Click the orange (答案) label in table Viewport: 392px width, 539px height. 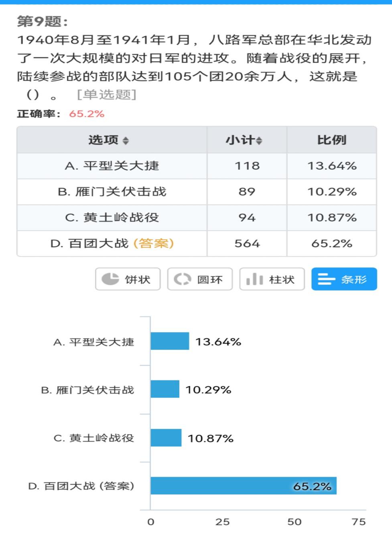pos(153,243)
